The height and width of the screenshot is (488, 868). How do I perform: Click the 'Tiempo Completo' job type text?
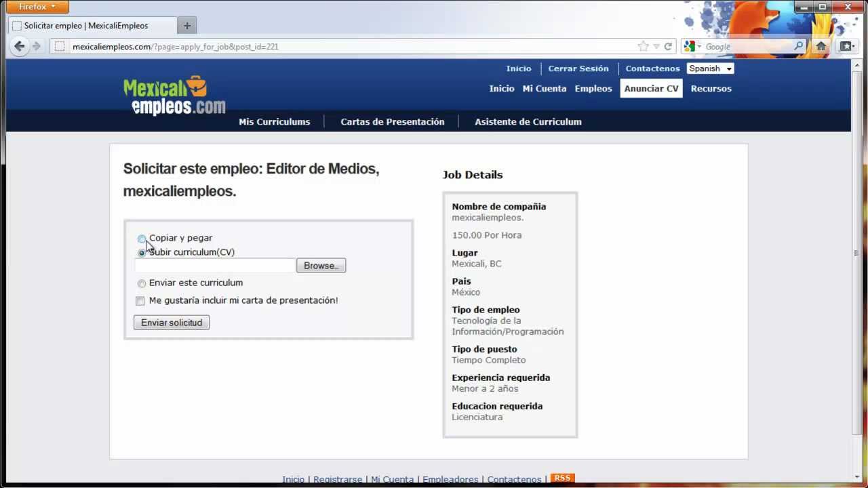click(489, 360)
